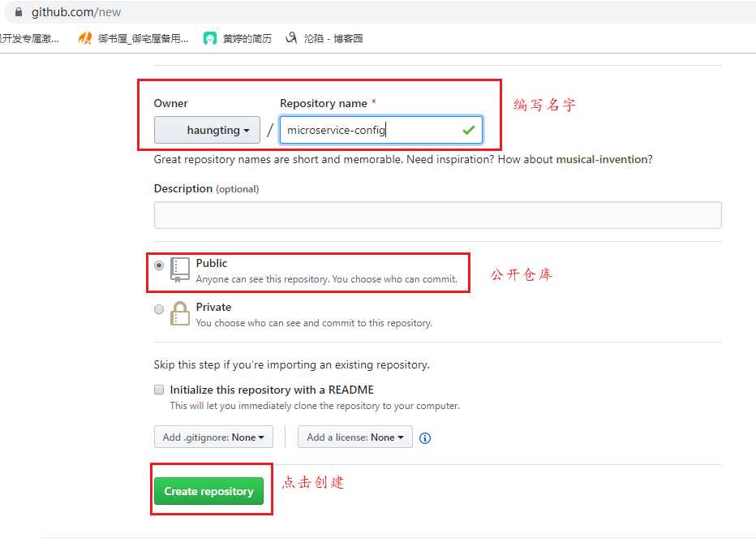Click the lock icon in address bar
Viewport: 756px width, 543px height.
coord(19,12)
